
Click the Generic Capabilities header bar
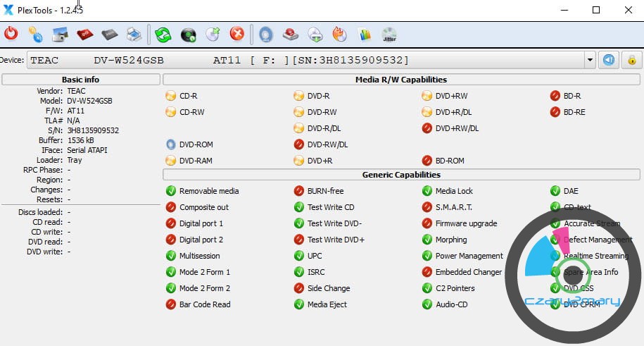coord(401,175)
